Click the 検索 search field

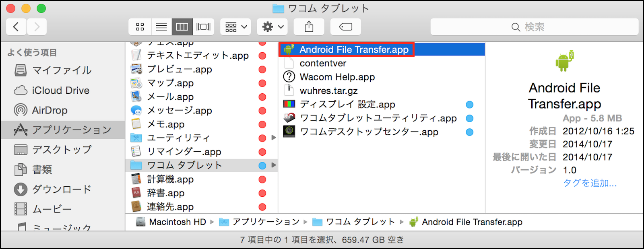(535, 27)
